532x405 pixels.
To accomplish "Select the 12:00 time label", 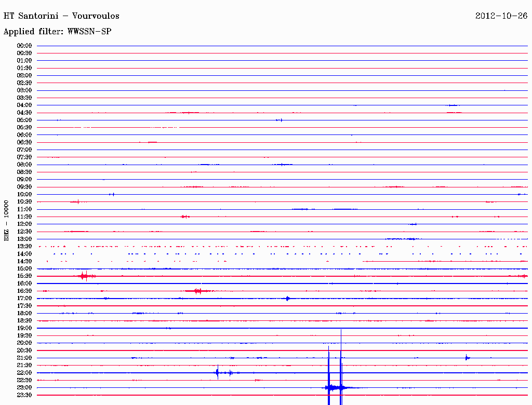I will click(x=24, y=224).
